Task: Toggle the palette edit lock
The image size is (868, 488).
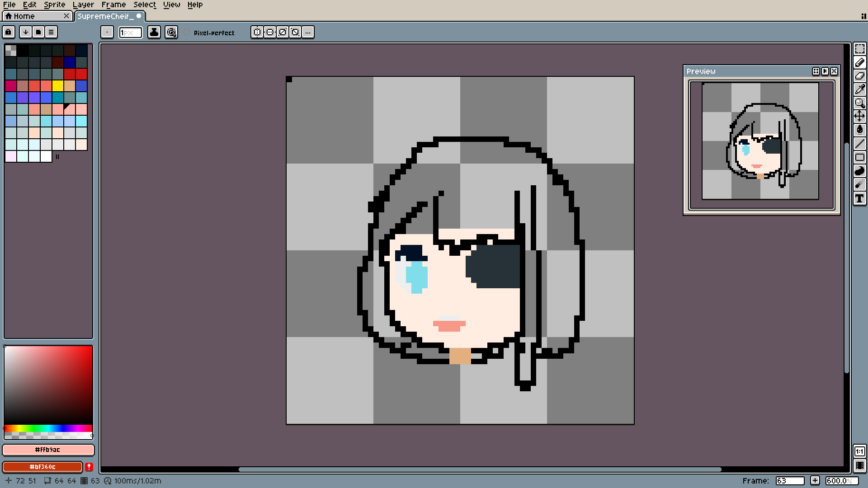Action: [x=9, y=32]
